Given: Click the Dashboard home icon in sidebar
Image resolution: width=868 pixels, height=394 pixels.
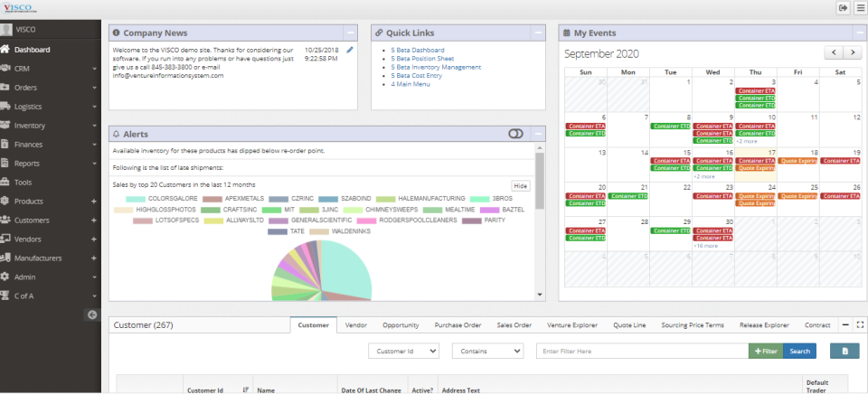Looking at the screenshot, I should tap(5, 49).
